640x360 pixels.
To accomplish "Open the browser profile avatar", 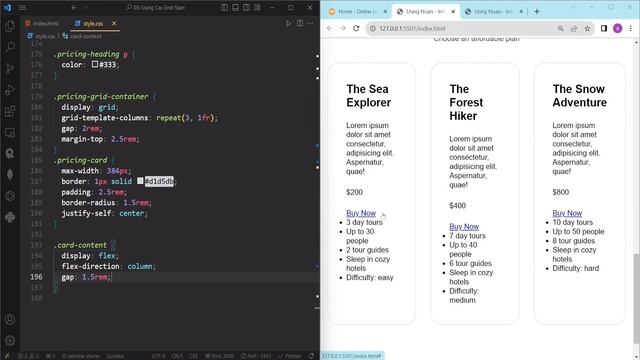I will (618, 28).
